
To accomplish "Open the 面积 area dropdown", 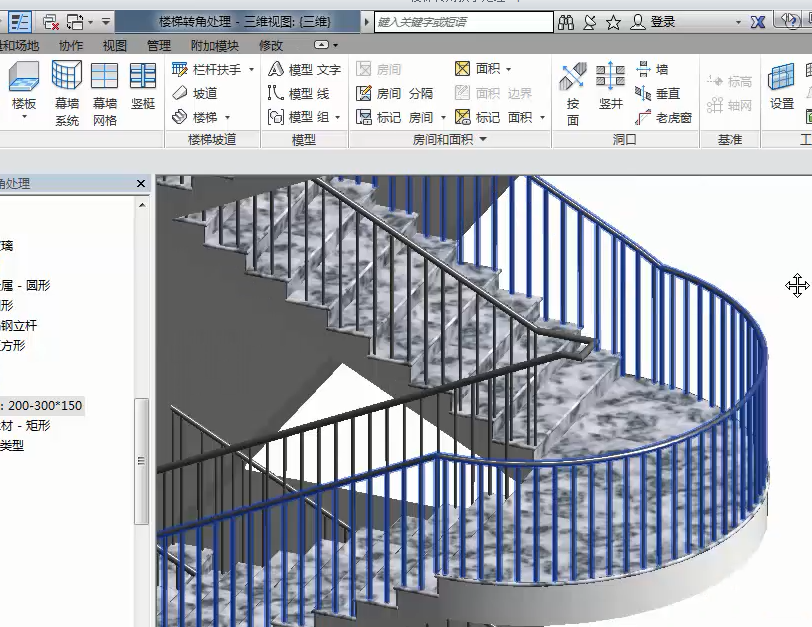I will pos(508,69).
